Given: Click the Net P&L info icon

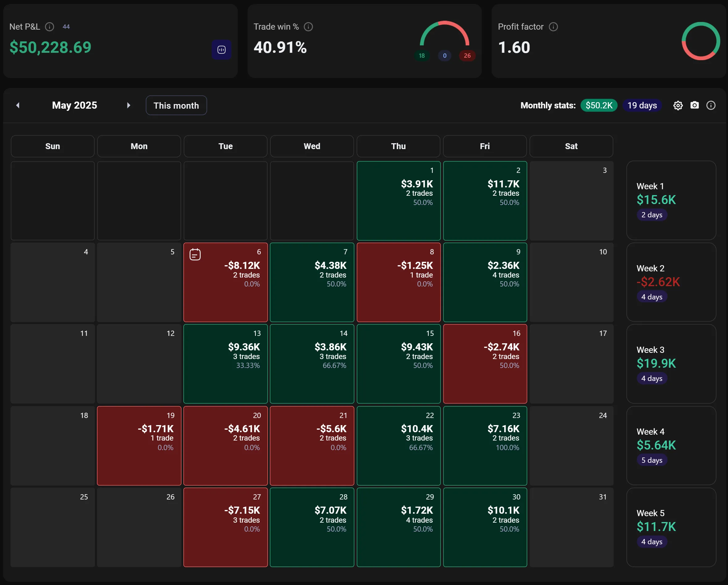Looking at the screenshot, I should point(50,27).
